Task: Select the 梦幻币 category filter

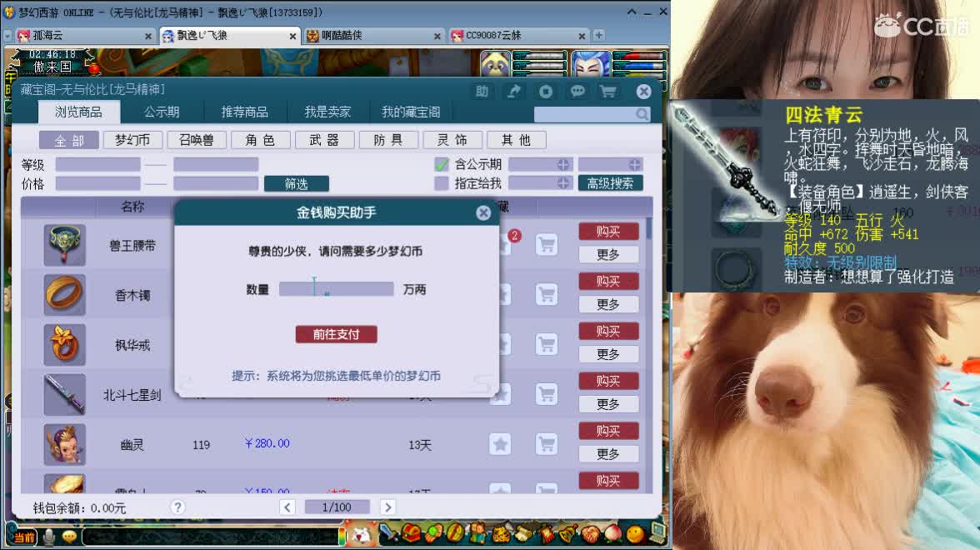Action: [x=132, y=140]
